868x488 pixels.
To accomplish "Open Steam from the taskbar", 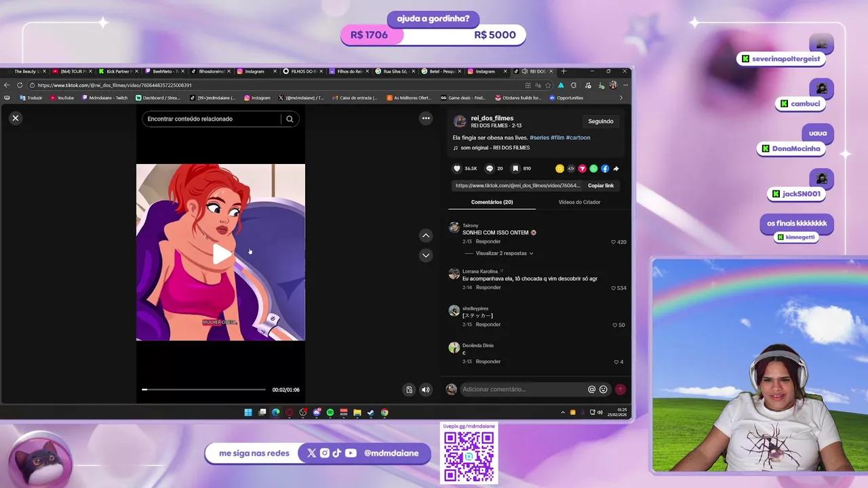I will tap(371, 412).
